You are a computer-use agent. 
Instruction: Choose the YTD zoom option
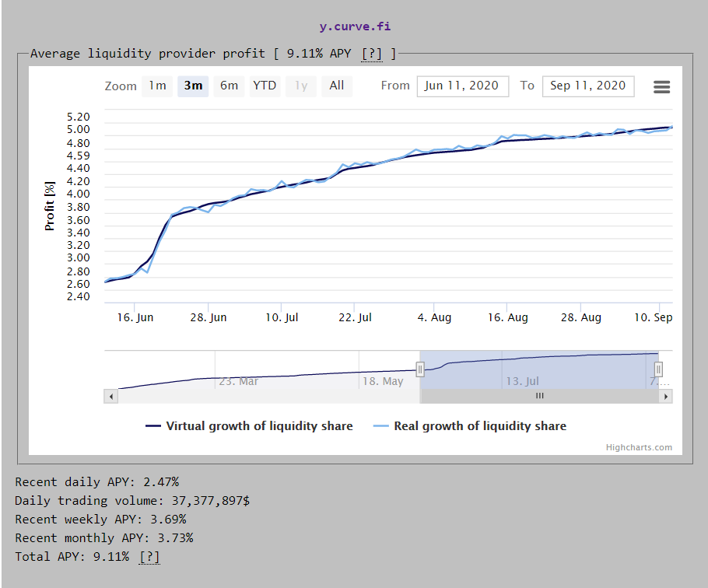pyautogui.click(x=265, y=86)
